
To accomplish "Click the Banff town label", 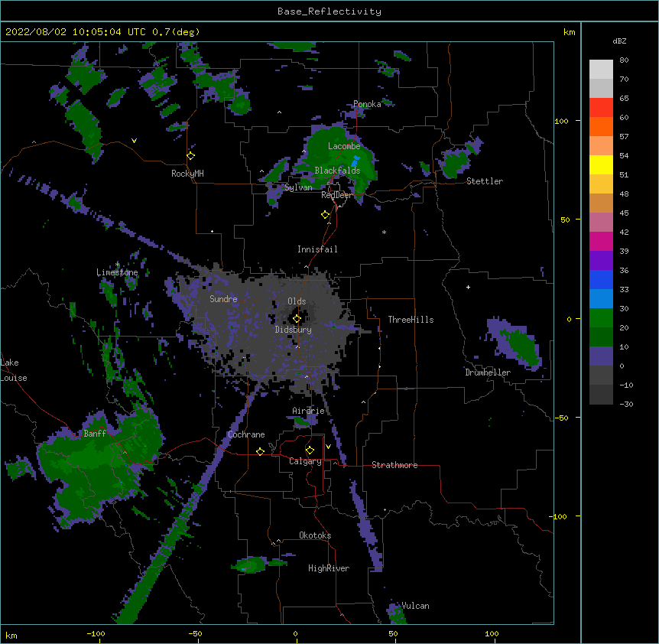I will click(95, 434).
